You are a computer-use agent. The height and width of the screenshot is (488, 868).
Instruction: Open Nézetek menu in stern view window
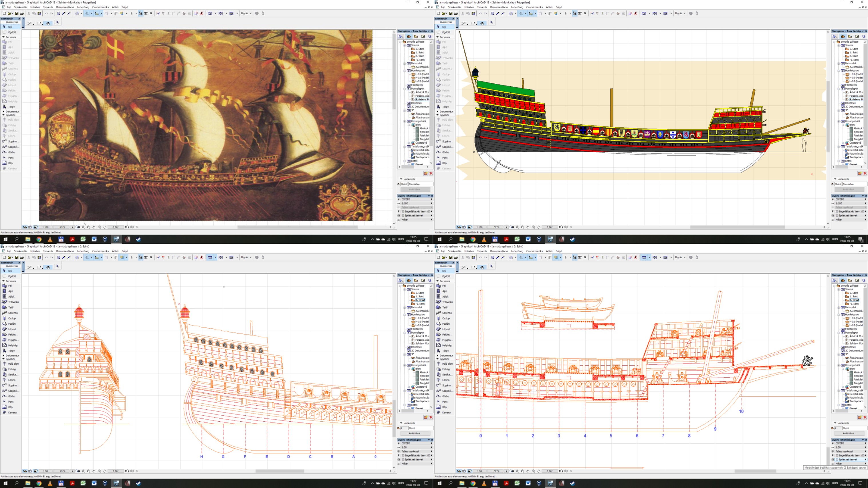[35, 251]
